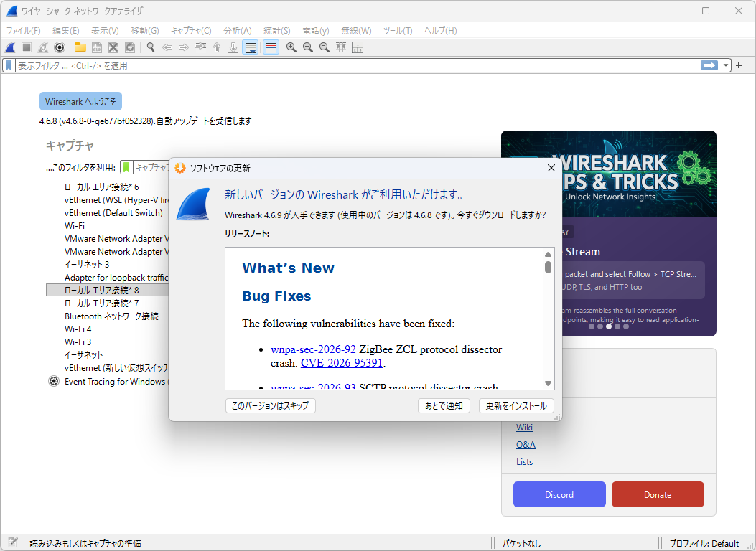The height and width of the screenshot is (551, 756).
Task: Click the reset layout icon in toolbar
Action: [x=358, y=47]
